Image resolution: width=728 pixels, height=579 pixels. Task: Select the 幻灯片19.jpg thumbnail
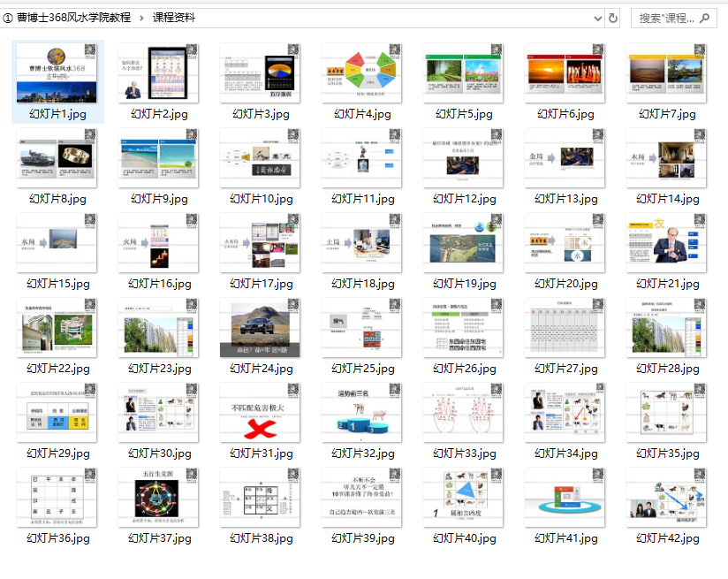tap(463, 243)
